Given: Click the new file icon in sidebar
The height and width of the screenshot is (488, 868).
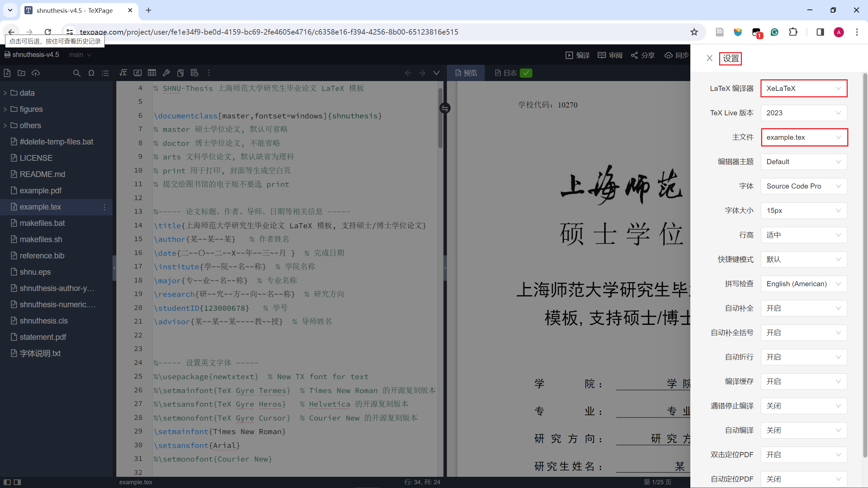Looking at the screenshot, I should (7, 73).
